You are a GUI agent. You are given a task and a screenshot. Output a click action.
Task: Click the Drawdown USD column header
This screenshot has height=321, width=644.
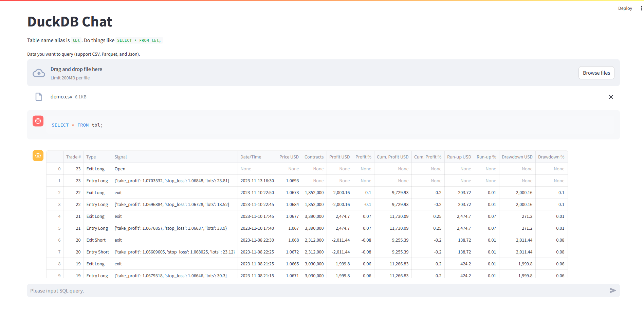[x=517, y=157]
